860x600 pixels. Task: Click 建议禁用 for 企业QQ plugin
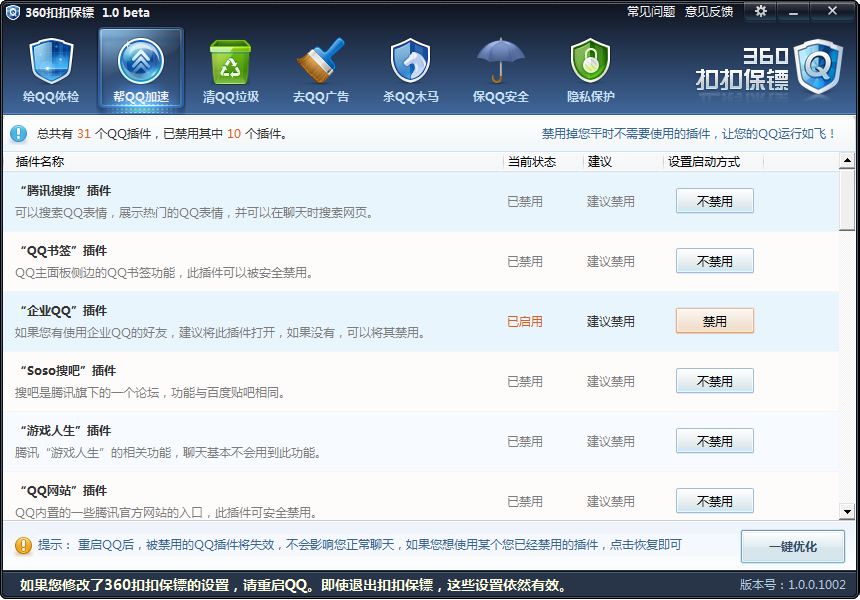click(610, 321)
